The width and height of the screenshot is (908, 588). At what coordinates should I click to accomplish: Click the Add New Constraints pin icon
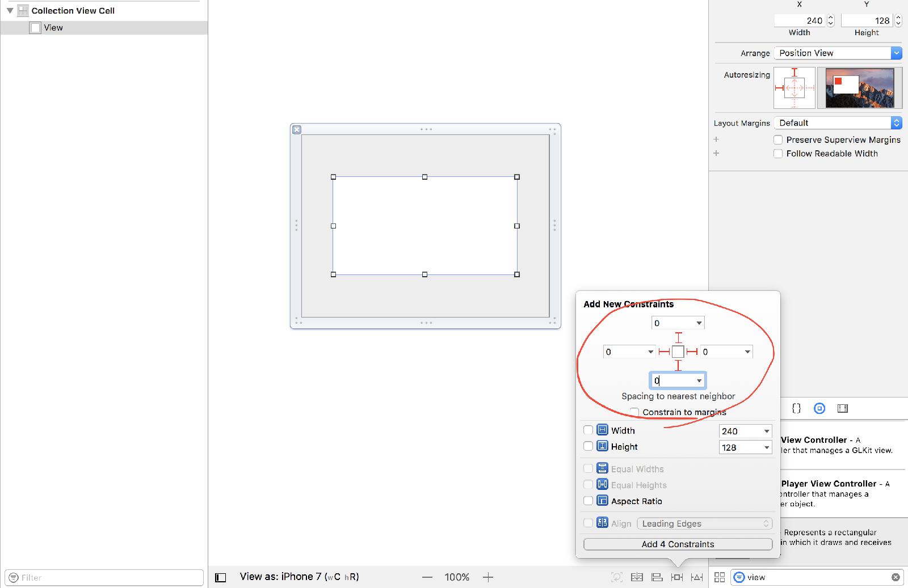677,577
